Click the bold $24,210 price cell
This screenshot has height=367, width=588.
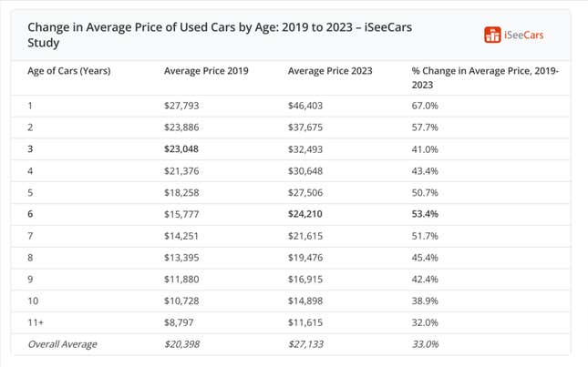(x=305, y=214)
